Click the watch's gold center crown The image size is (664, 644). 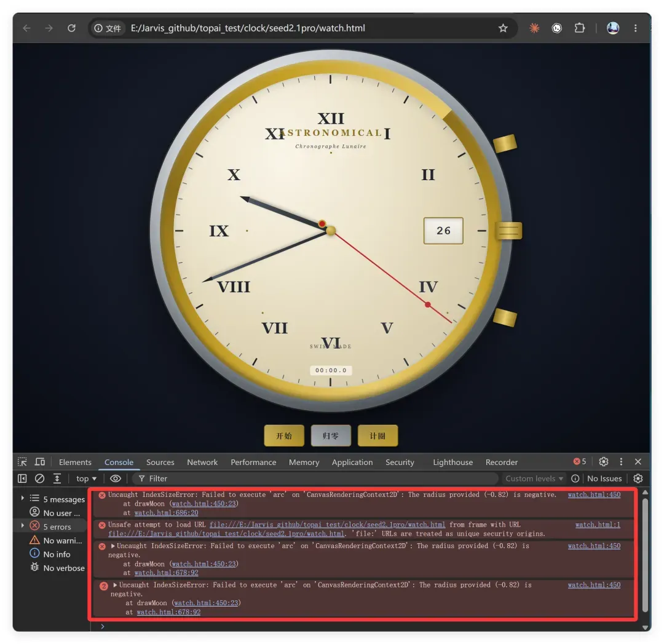(509, 231)
